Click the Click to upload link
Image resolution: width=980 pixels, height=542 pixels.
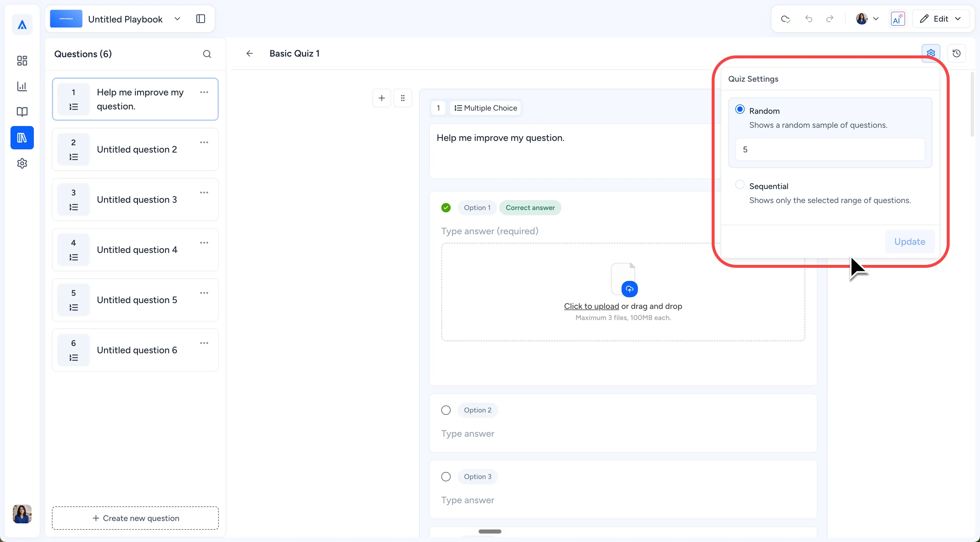click(x=591, y=306)
